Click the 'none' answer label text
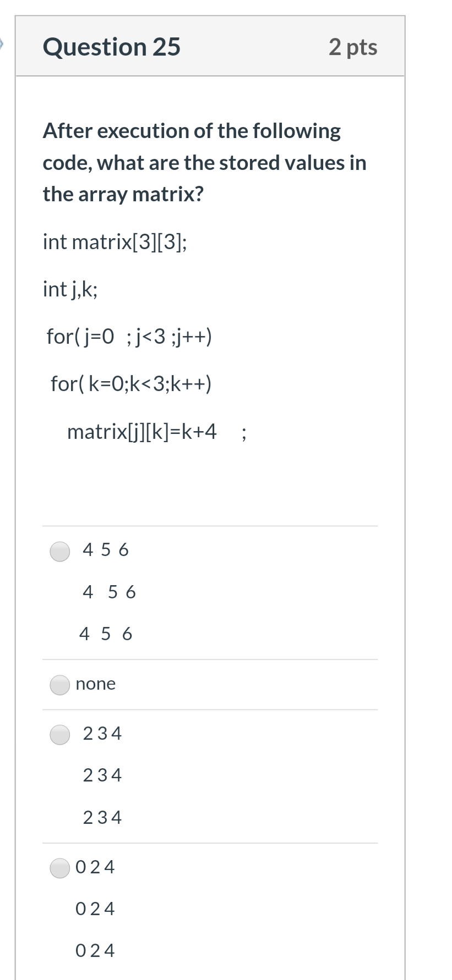452x980 pixels. click(96, 684)
